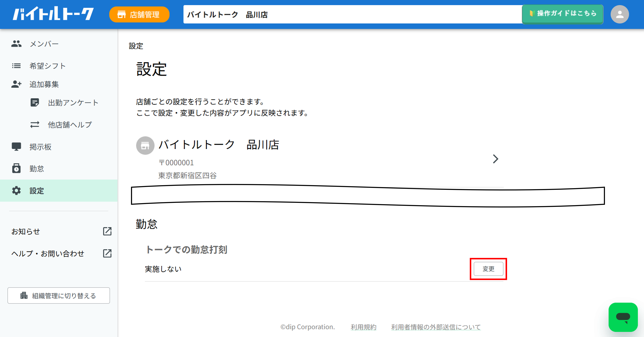Open 利用者情報の外部送信について link
The height and width of the screenshot is (337, 644).
pos(436,327)
